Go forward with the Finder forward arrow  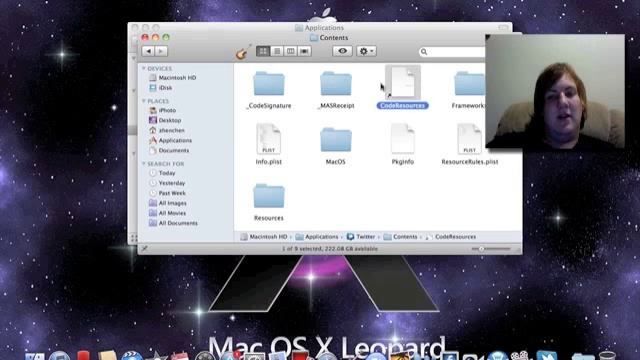[161, 51]
